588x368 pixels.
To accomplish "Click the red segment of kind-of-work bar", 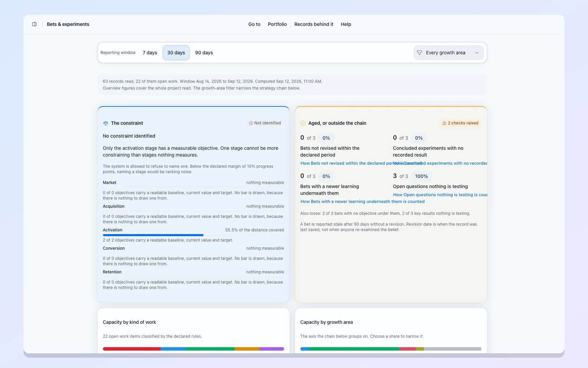I will point(132,349).
